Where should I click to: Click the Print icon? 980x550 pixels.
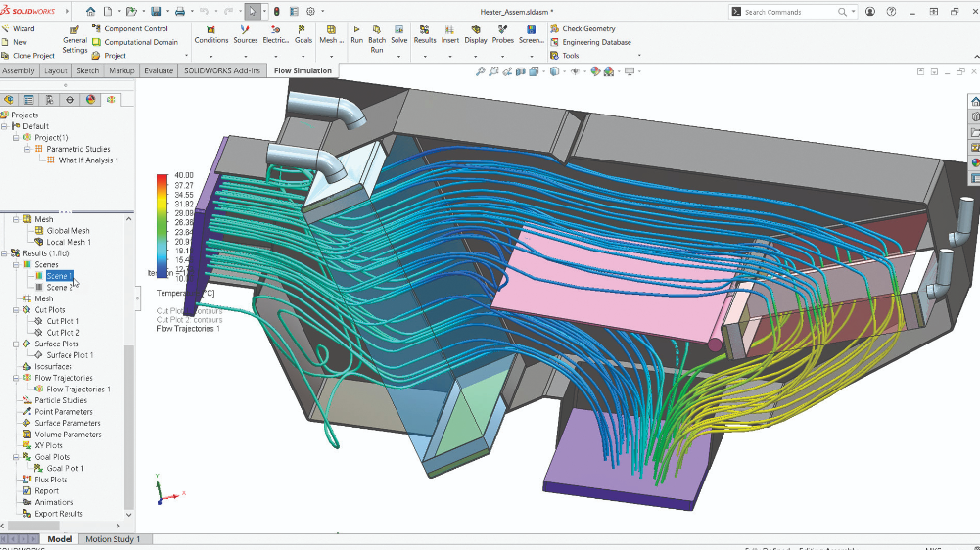point(180,11)
